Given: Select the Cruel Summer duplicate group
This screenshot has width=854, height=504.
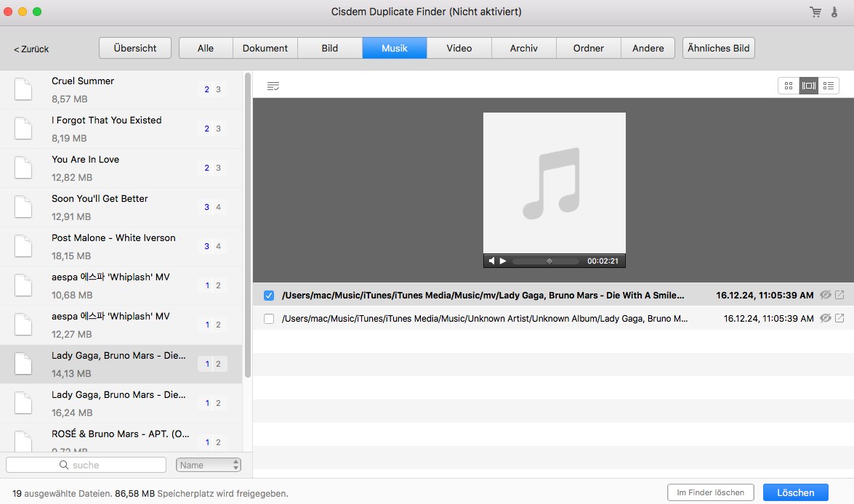Looking at the screenshot, I should click(121, 90).
